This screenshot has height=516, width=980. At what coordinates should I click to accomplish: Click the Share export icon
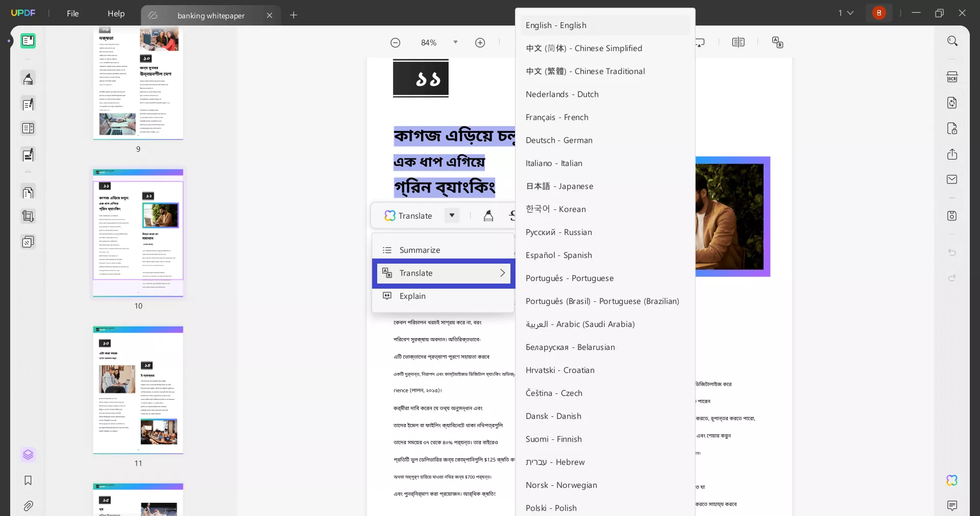[952, 154]
